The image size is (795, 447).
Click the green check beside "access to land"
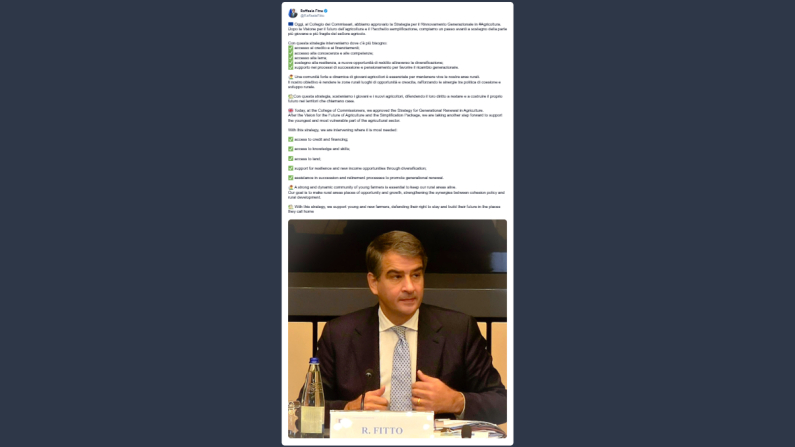(x=291, y=159)
